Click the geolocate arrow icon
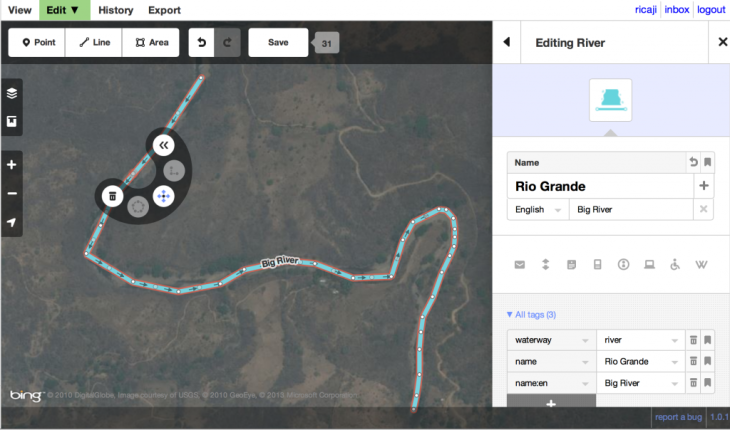The height and width of the screenshot is (430, 730). pos(12,222)
